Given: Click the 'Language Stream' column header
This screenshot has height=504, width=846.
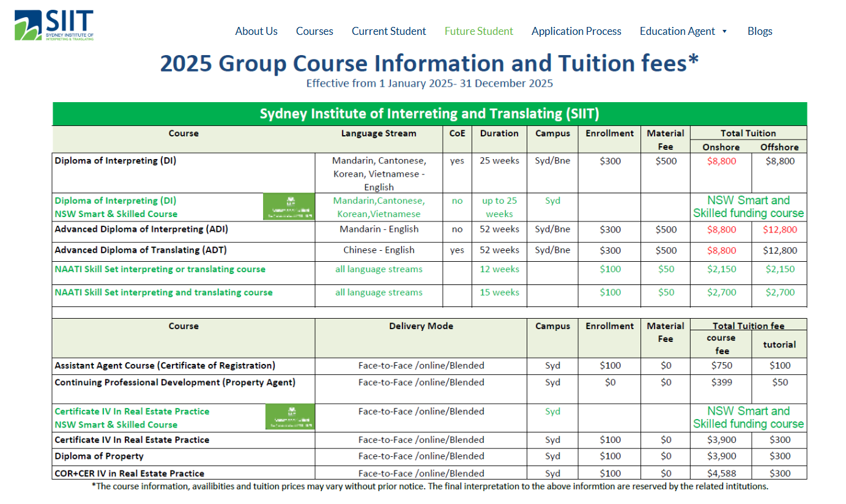Looking at the screenshot, I should 379,133.
